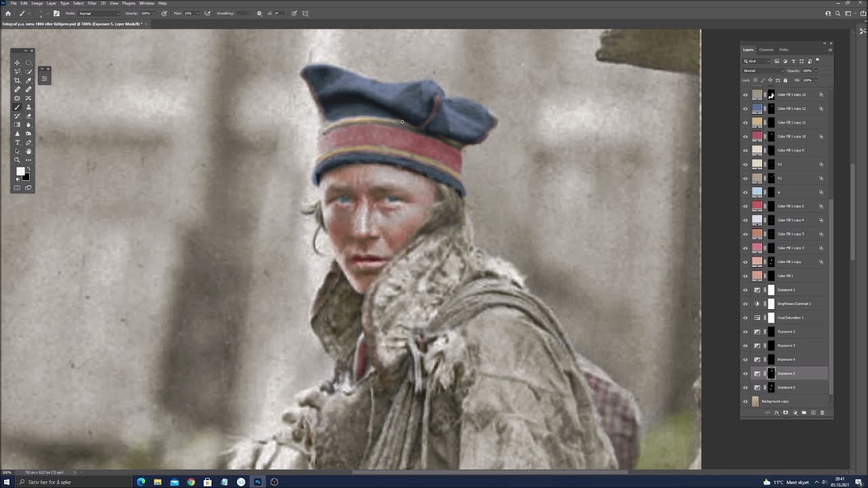Screen dimensions: 868x488
Task: Hide the Color Fill 1 copy 12 layer
Action: (745, 108)
